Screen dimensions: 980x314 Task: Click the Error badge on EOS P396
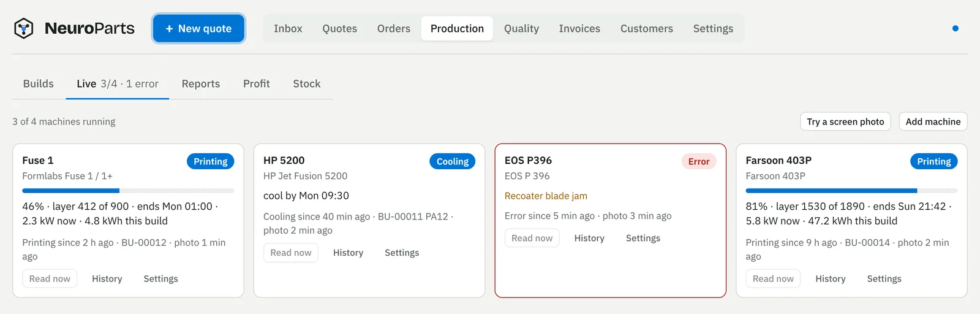pyautogui.click(x=698, y=161)
